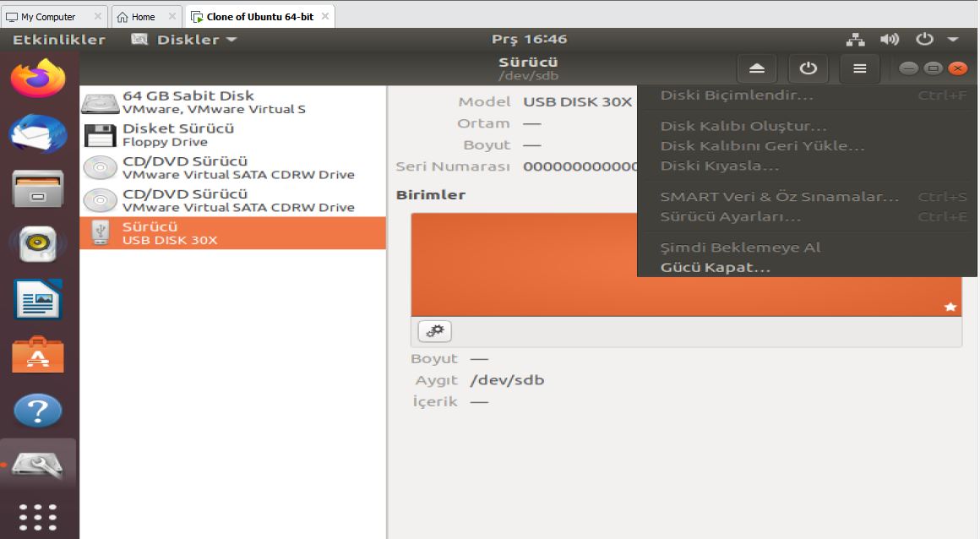Choose Şimdi Beklemeye Al menu item

[740, 248]
